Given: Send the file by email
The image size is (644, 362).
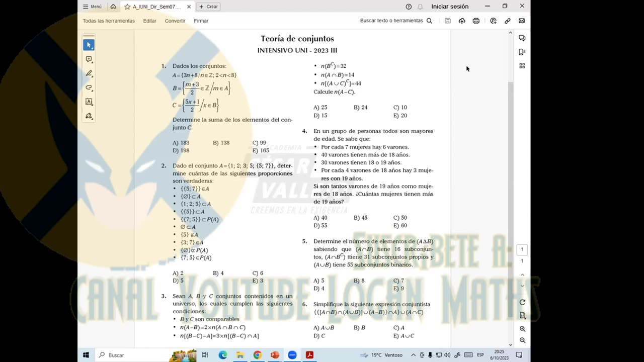Looking at the screenshot, I should click(522, 21).
